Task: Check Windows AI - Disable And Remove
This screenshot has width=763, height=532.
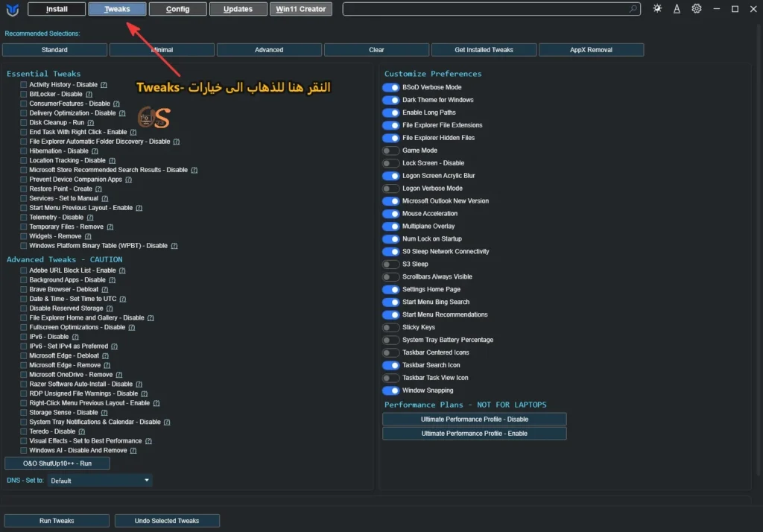Action: click(23, 451)
